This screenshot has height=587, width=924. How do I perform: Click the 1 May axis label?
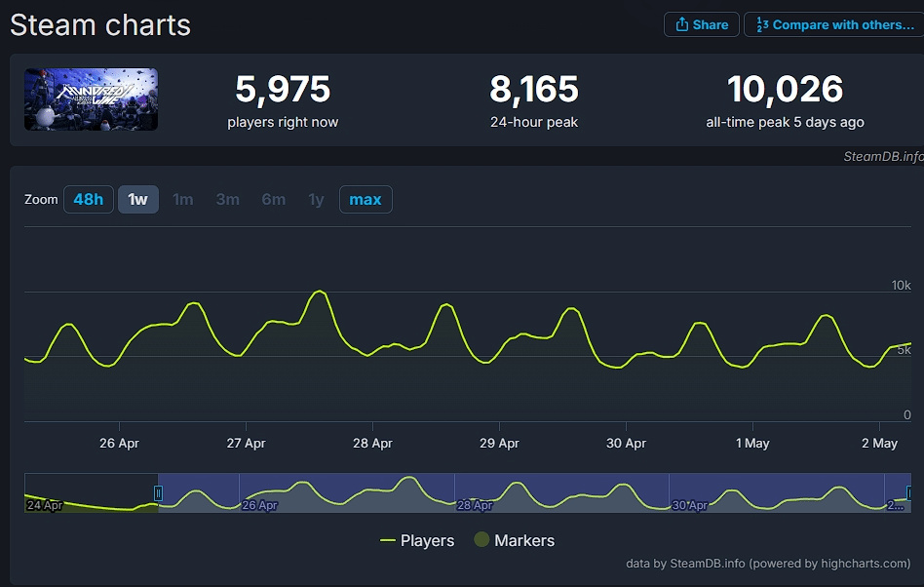(x=752, y=444)
